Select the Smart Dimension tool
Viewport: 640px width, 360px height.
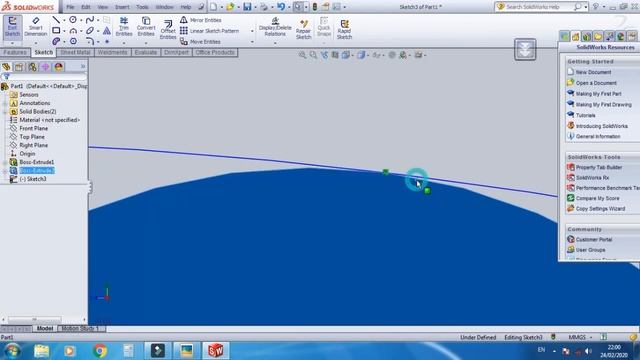point(36,27)
